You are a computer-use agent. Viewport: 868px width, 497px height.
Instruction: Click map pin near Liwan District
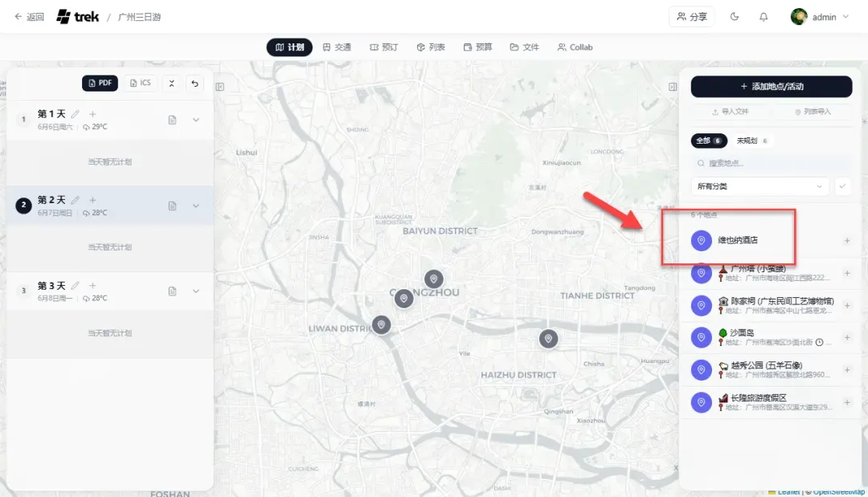(x=381, y=324)
